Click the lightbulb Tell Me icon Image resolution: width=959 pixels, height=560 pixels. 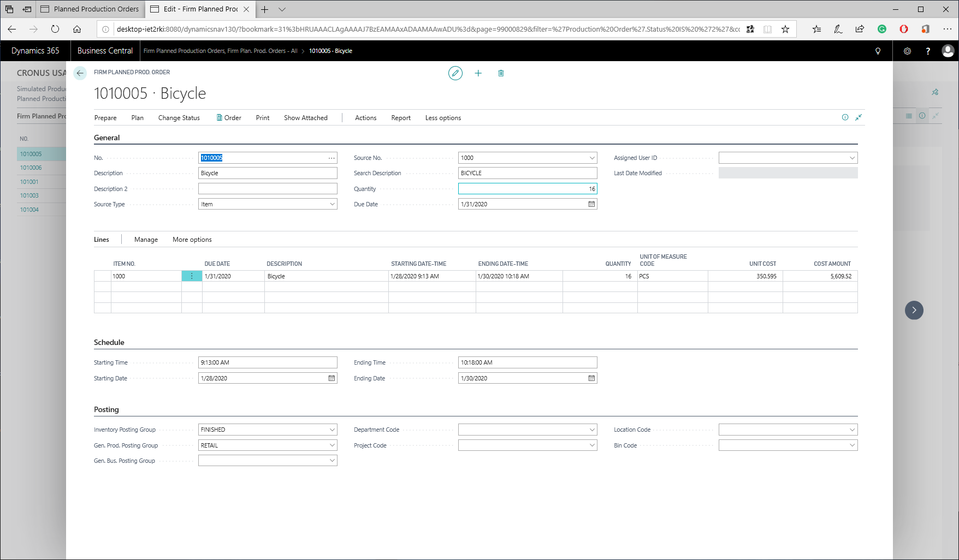pyautogui.click(x=878, y=51)
